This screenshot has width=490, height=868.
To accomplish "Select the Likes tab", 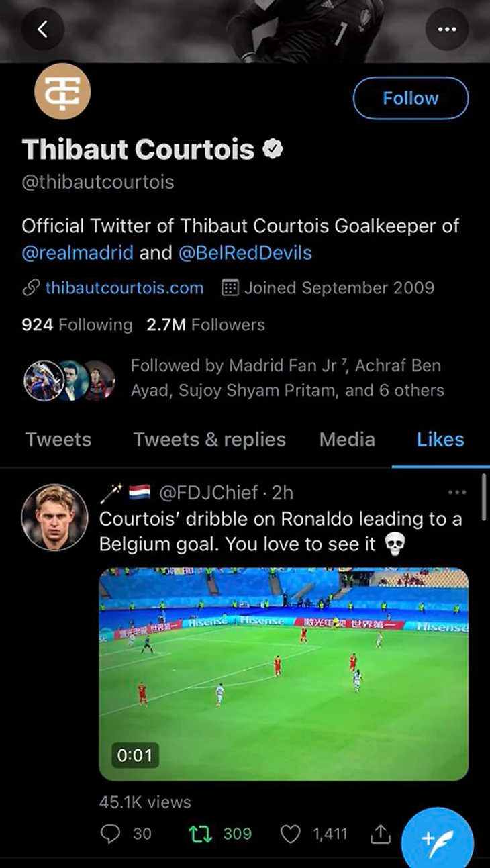I will 440,440.
